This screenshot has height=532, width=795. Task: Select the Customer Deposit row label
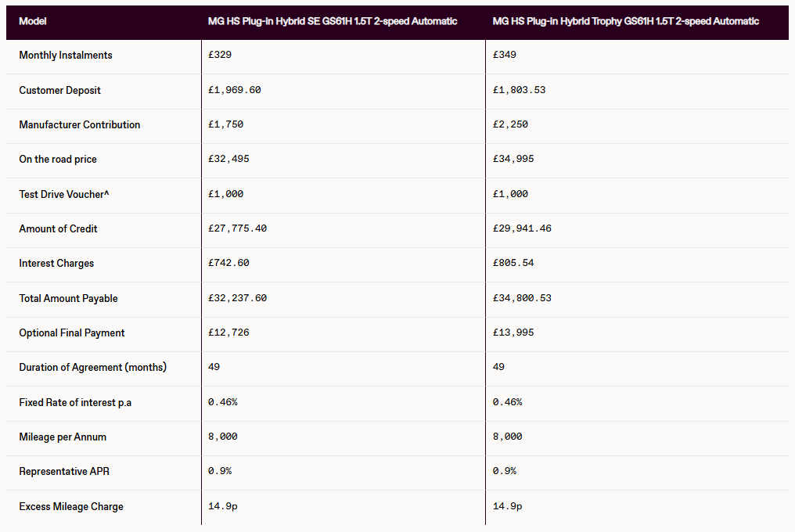(x=60, y=90)
